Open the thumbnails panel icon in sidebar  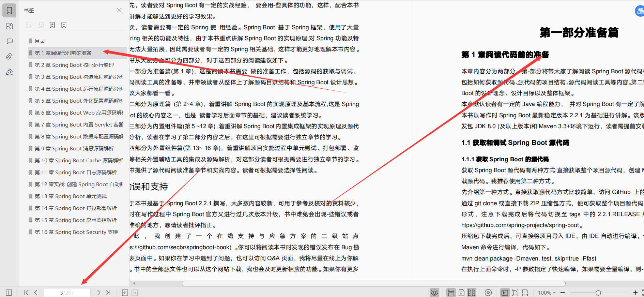9,26
